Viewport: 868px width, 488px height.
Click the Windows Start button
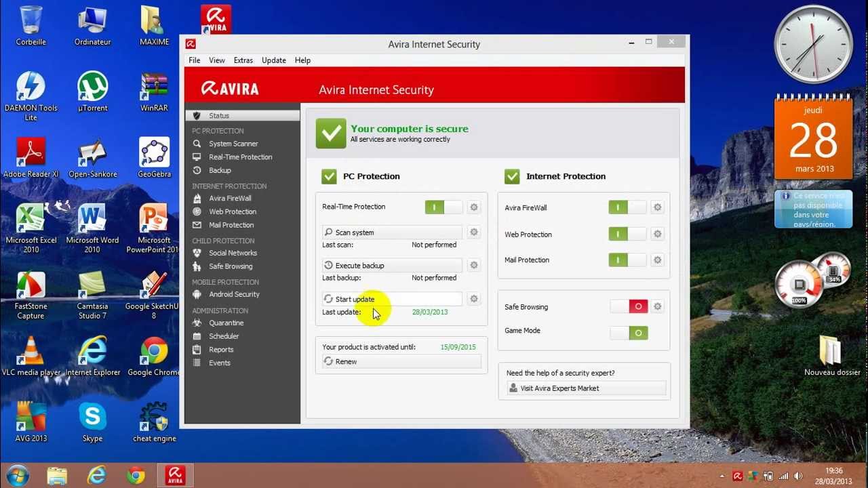(x=18, y=475)
